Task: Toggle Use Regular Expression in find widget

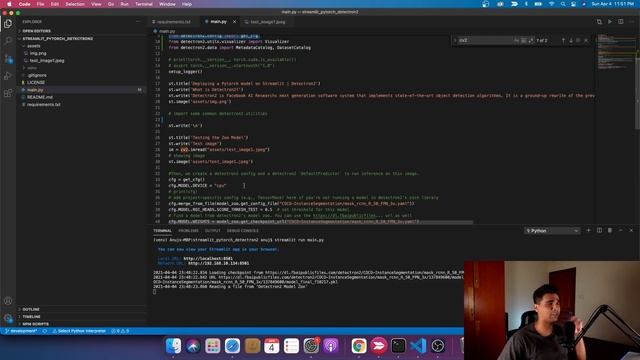Action: point(531,40)
